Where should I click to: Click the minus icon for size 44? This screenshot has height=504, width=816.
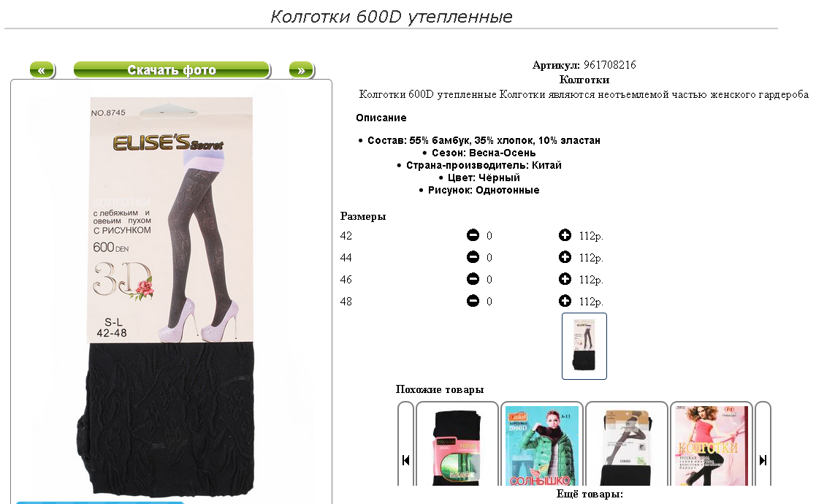(473, 257)
